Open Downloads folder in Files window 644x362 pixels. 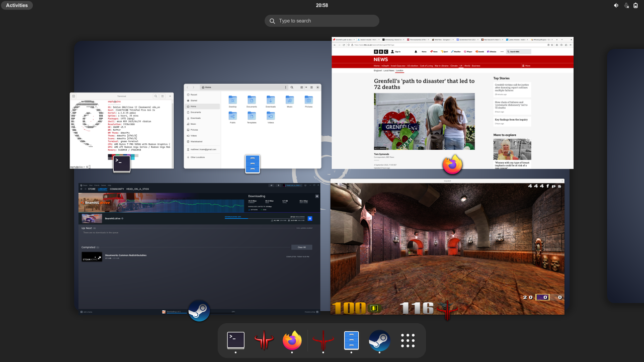tap(271, 101)
